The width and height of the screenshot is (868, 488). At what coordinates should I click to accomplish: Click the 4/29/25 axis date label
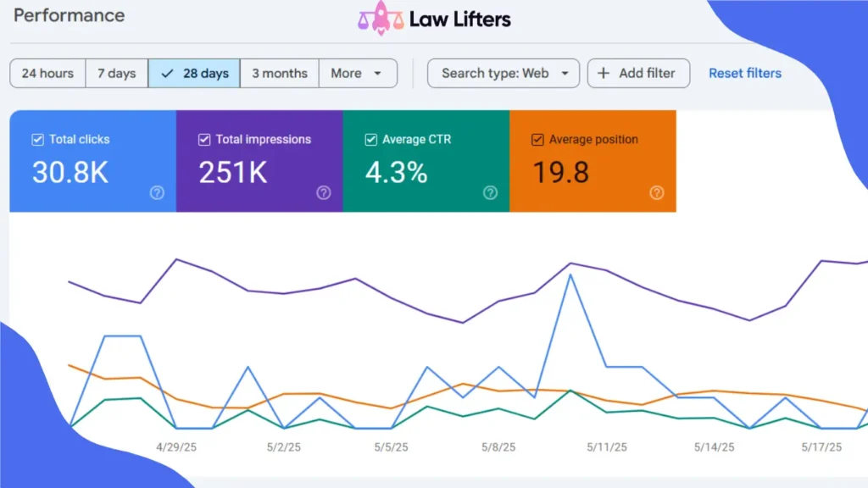(x=176, y=447)
